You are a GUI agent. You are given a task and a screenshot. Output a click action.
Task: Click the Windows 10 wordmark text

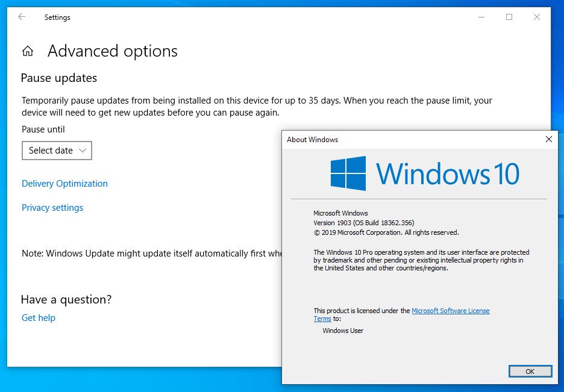pos(448,173)
